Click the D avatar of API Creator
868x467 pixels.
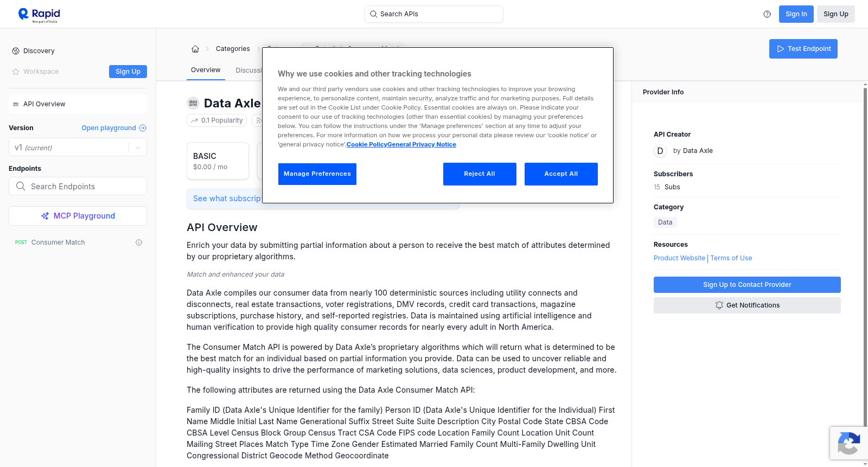coord(660,151)
